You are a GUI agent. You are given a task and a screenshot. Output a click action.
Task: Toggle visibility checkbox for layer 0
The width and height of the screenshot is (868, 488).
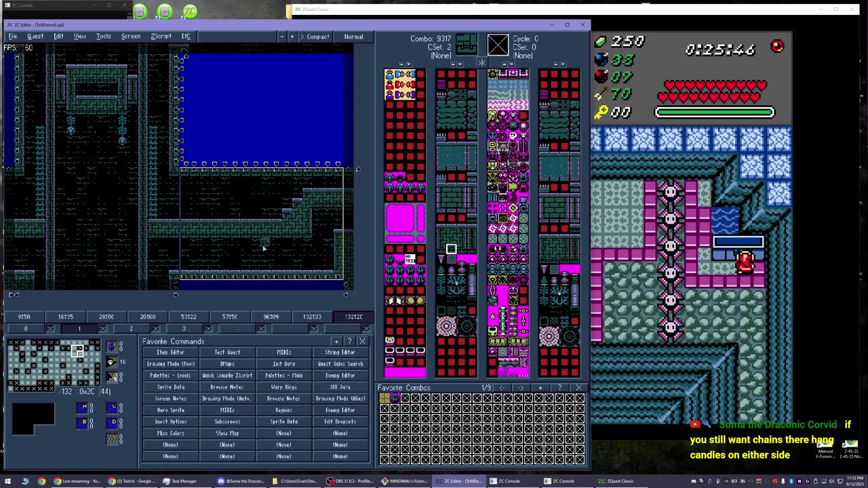coord(50,329)
